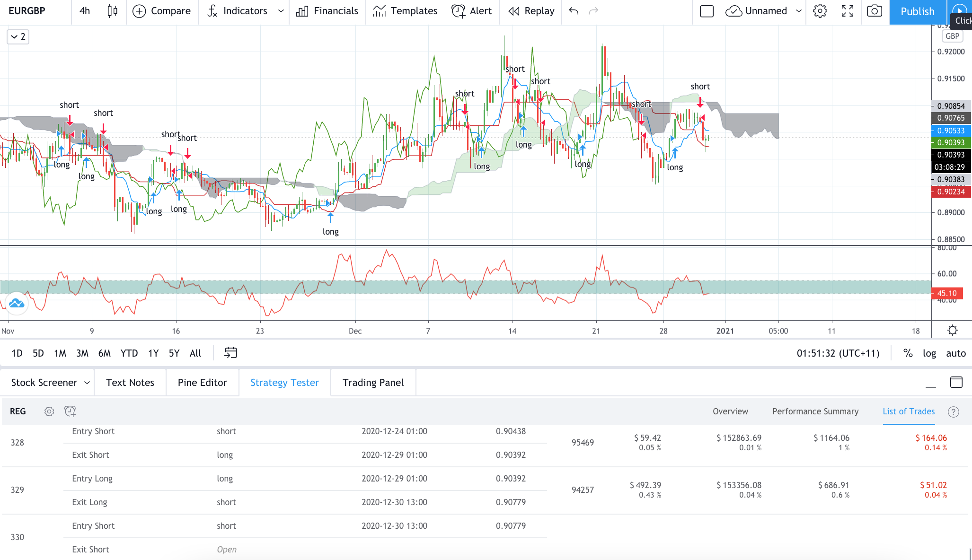Open indicator Templates menu
This screenshot has height=560, width=972.
405,11
